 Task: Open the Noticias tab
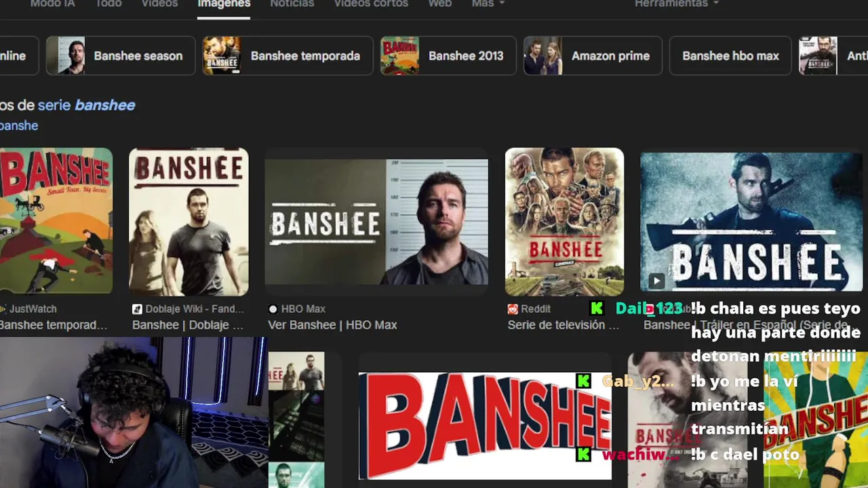point(292,3)
